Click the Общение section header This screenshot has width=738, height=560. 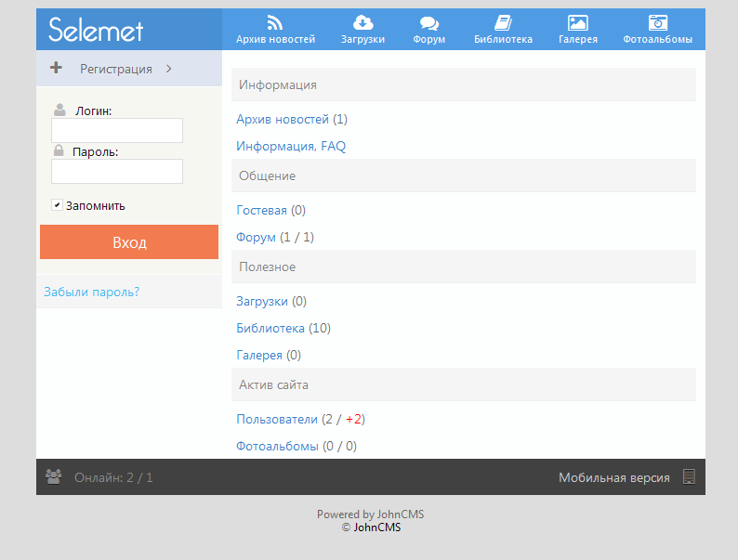pyautogui.click(x=464, y=176)
